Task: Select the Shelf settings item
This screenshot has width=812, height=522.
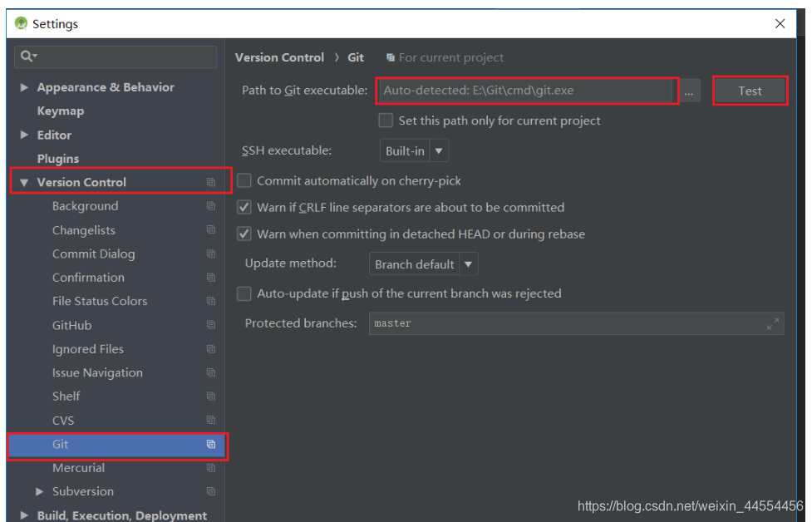Action: 66,396
